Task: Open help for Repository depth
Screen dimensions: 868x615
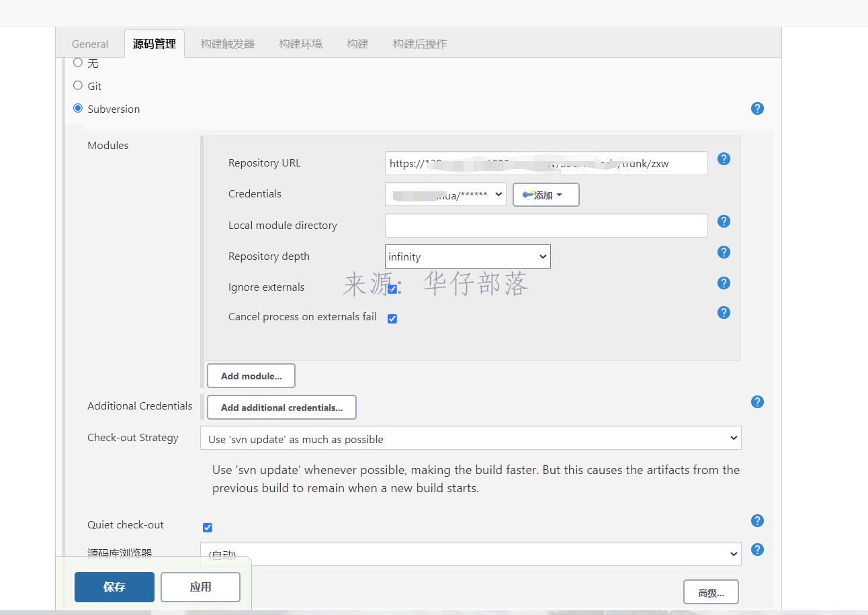Action: pyautogui.click(x=724, y=252)
